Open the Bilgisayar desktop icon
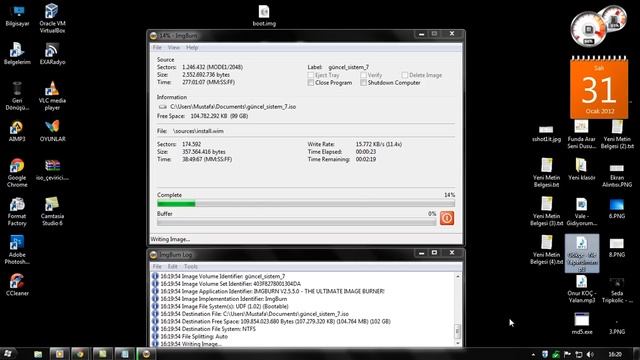This screenshot has width=640, height=360. click(17, 15)
